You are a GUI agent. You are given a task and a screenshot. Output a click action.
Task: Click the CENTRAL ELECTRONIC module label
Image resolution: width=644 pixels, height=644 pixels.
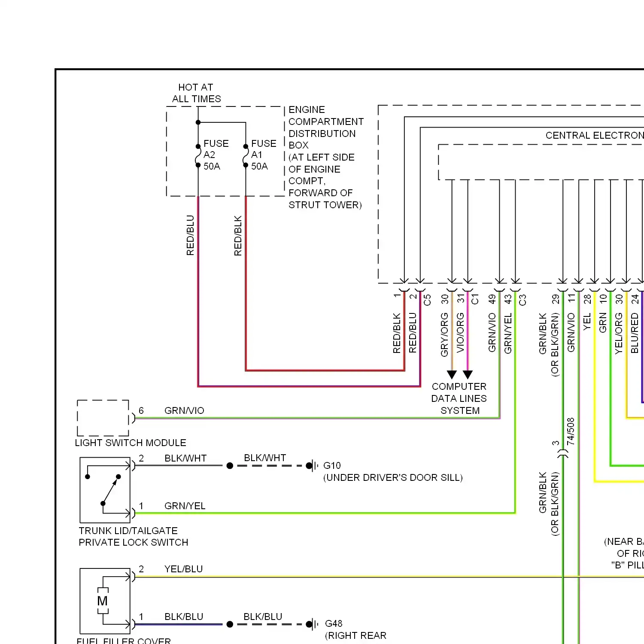point(595,135)
